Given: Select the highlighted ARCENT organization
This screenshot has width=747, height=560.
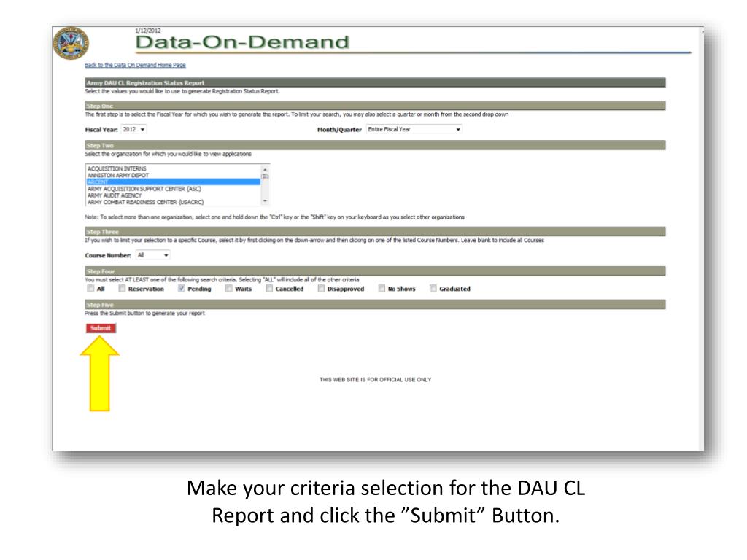Looking at the screenshot, I should (174, 182).
